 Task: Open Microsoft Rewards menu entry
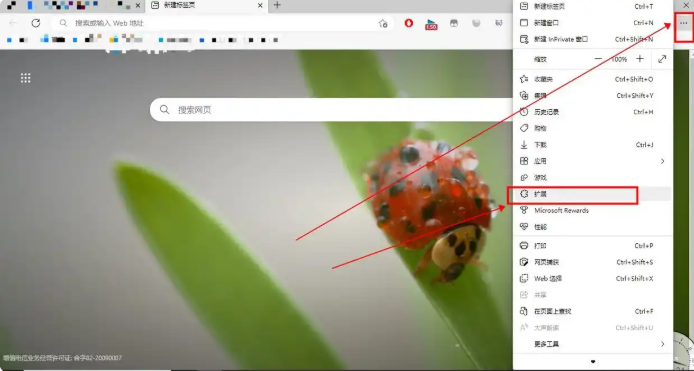tap(592, 210)
